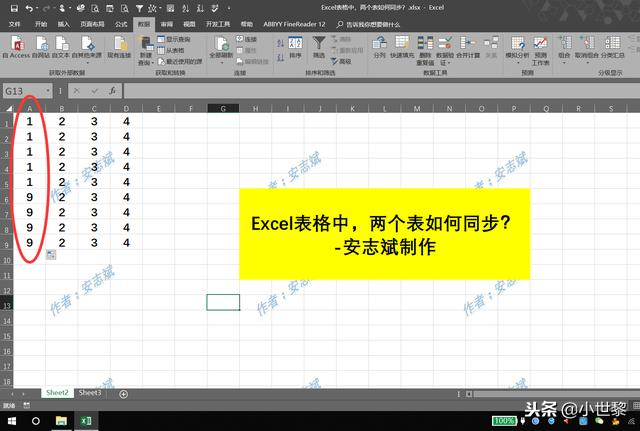Click into the formula bar input
This screenshot has width=640, height=431.
(382, 91)
